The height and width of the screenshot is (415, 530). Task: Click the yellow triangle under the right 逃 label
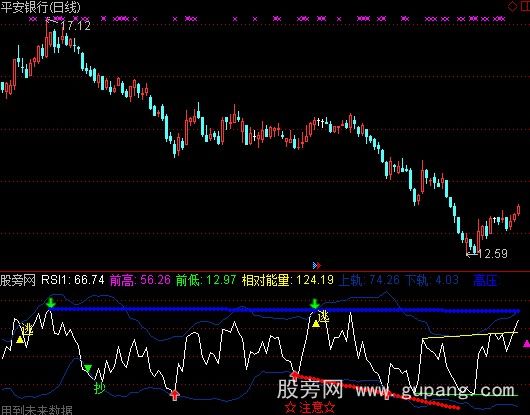click(316, 324)
